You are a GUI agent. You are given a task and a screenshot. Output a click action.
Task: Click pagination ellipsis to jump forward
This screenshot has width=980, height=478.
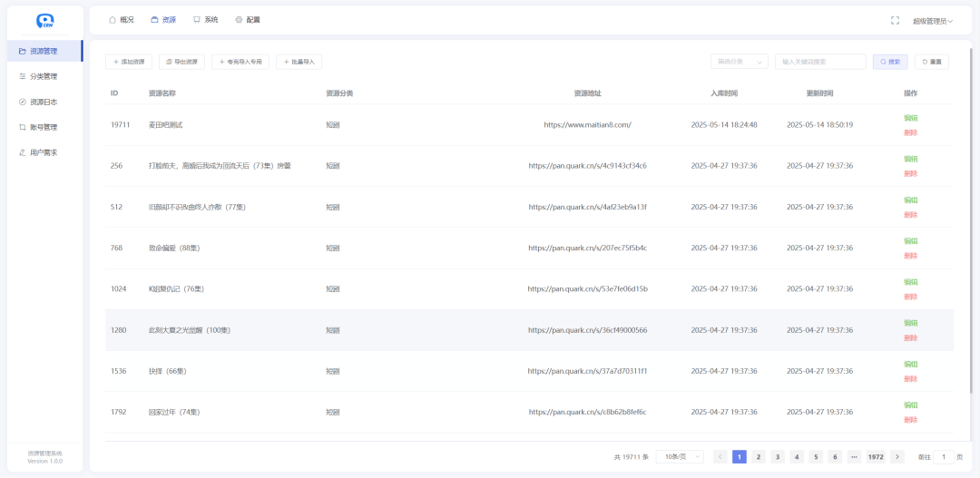click(855, 457)
